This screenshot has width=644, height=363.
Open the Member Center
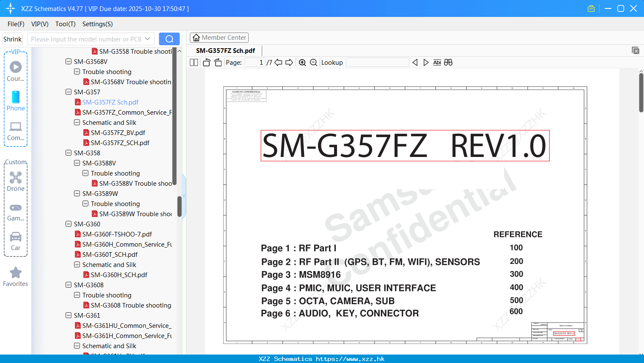pyautogui.click(x=219, y=38)
